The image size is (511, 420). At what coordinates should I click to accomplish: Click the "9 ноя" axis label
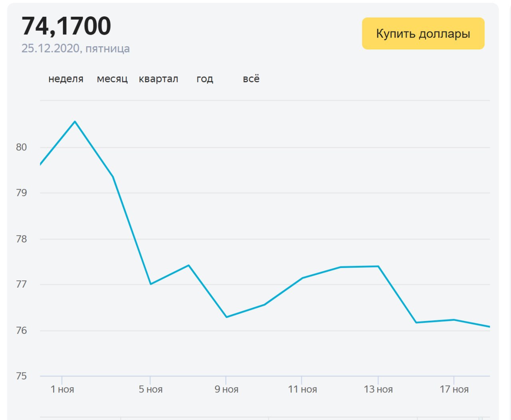point(226,389)
